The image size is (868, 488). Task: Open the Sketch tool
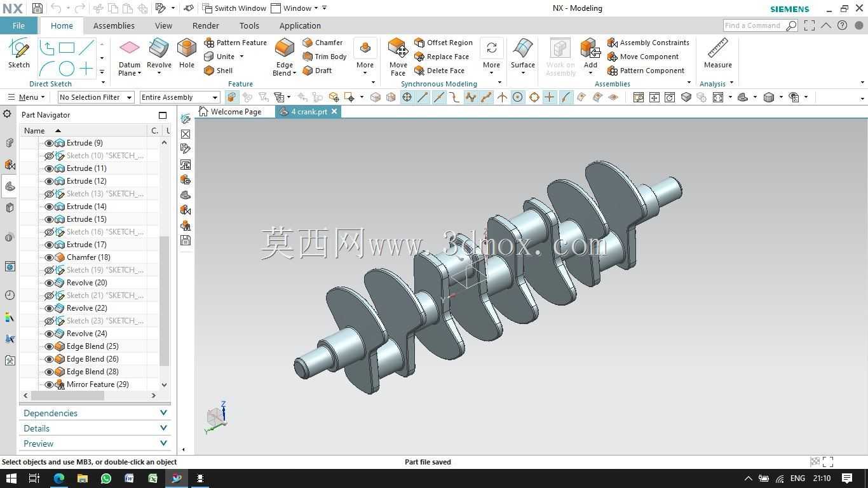click(x=19, y=53)
